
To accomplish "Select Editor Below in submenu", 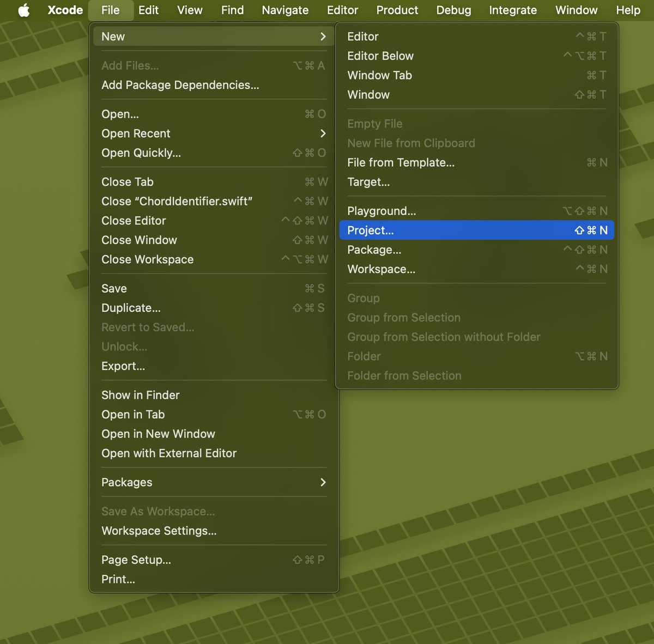I will [477, 56].
